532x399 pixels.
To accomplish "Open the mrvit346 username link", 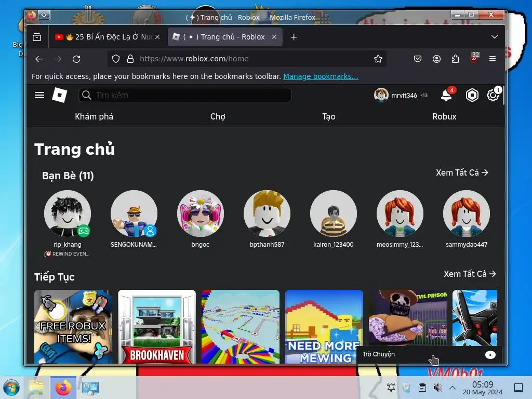I will coord(404,96).
